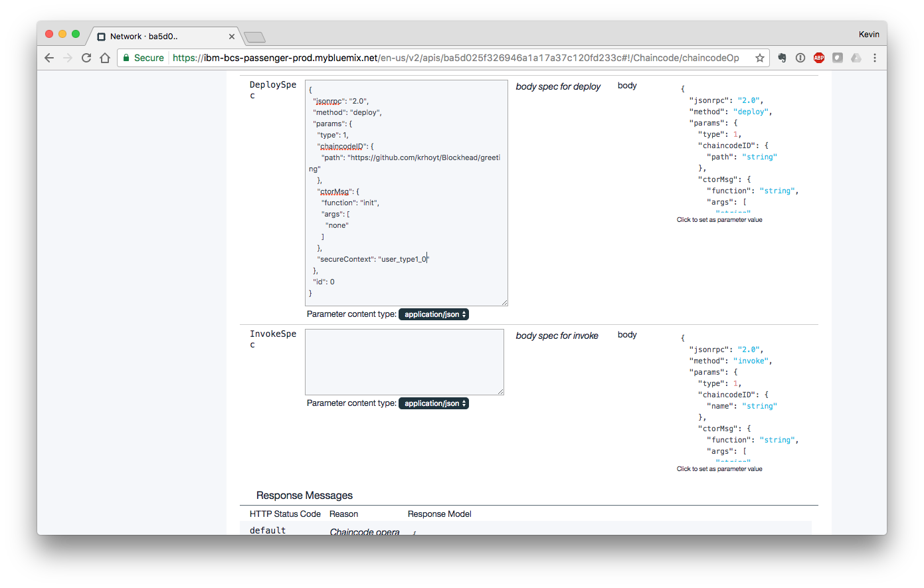Click the 'Chaincode opera' reason text
The height and width of the screenshot is (588, 924).
click(x=365, y=532)
